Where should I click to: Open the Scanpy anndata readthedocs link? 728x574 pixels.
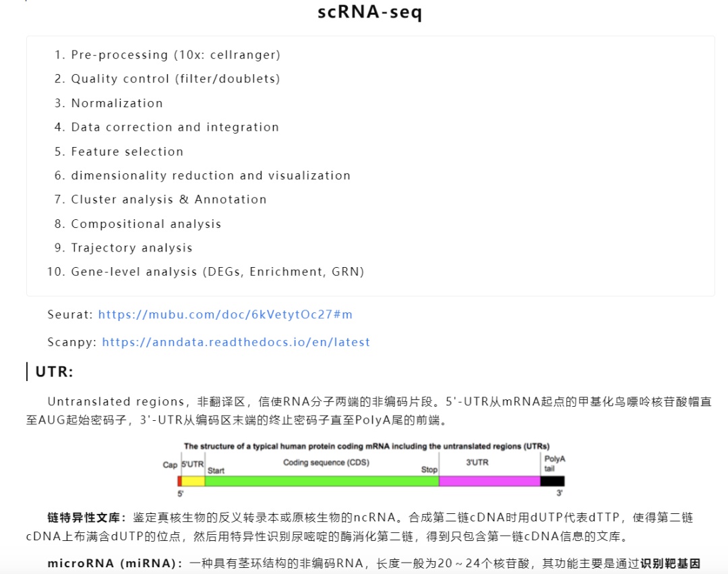(x=236, y=342)
